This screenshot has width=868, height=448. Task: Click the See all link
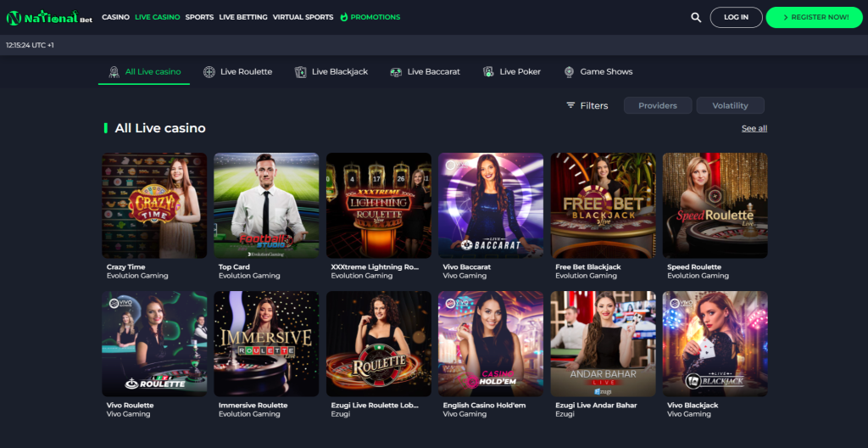tap(754, 129)
